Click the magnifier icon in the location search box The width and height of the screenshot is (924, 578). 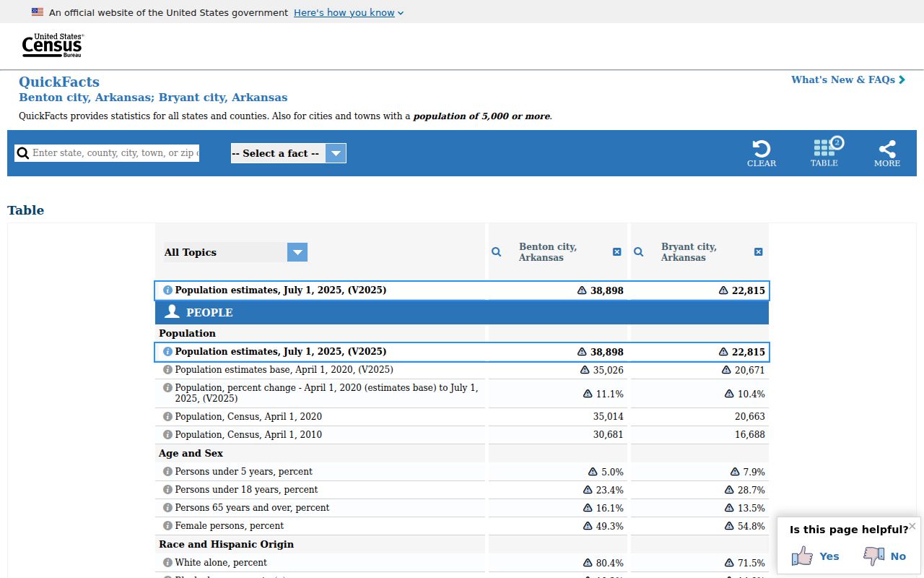click(23, 153)
